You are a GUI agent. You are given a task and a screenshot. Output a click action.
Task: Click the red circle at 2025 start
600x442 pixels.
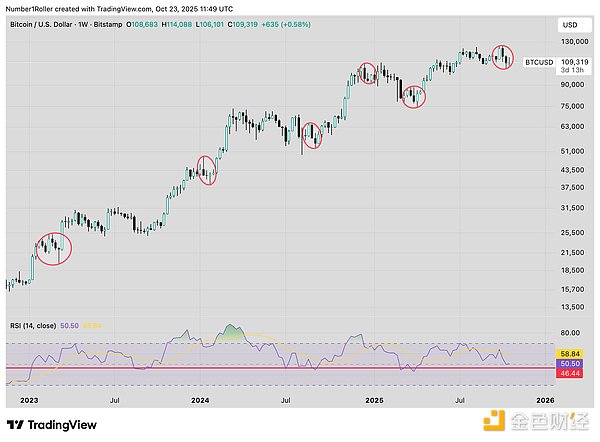[367, 73]
